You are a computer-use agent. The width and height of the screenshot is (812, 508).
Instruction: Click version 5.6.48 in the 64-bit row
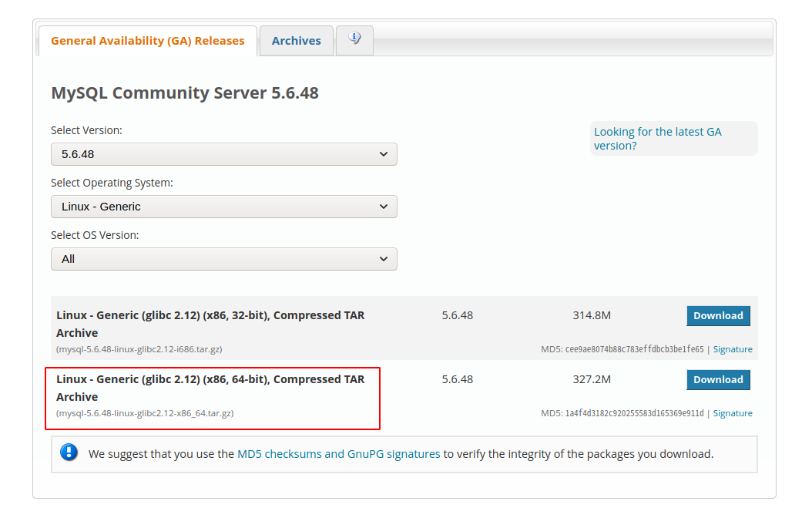[458, 379]
